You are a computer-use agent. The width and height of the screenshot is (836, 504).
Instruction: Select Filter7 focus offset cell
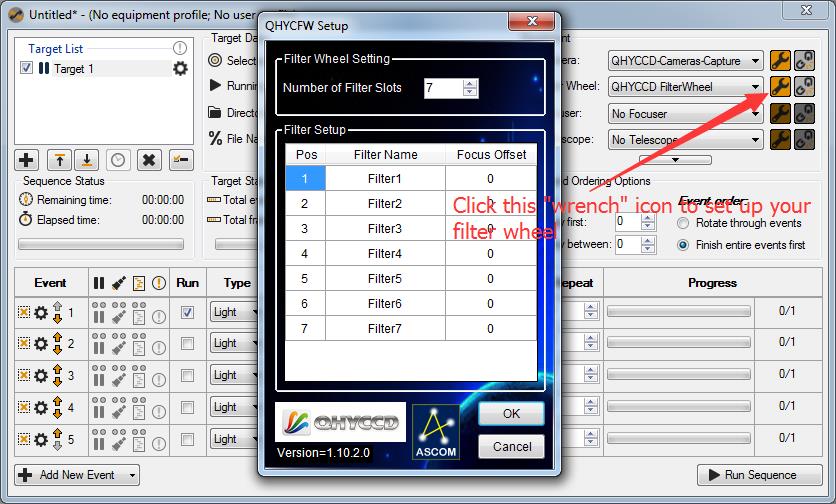tap(491, 329)
